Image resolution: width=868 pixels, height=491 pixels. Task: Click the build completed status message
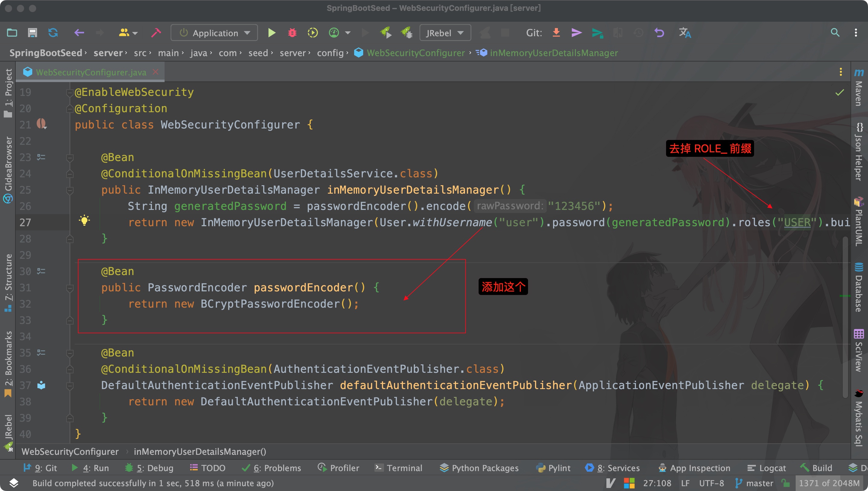[x=153, y=483]
